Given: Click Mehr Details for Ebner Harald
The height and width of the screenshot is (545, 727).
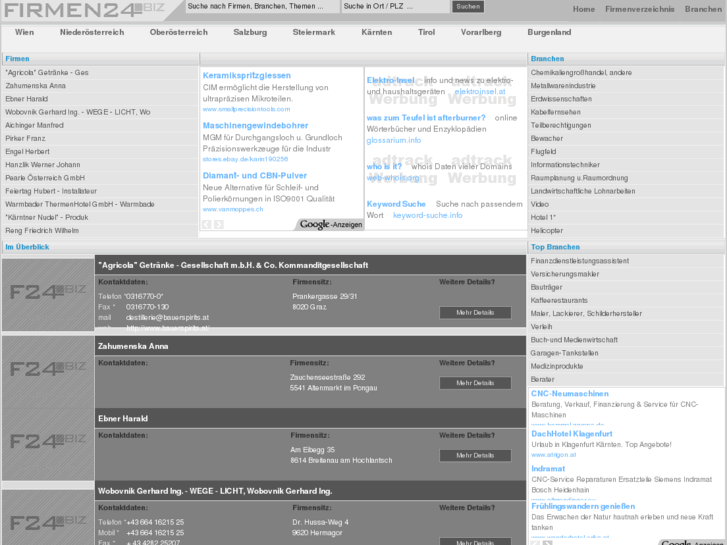Looking at the screenshot, I should [x=475, y=455].
